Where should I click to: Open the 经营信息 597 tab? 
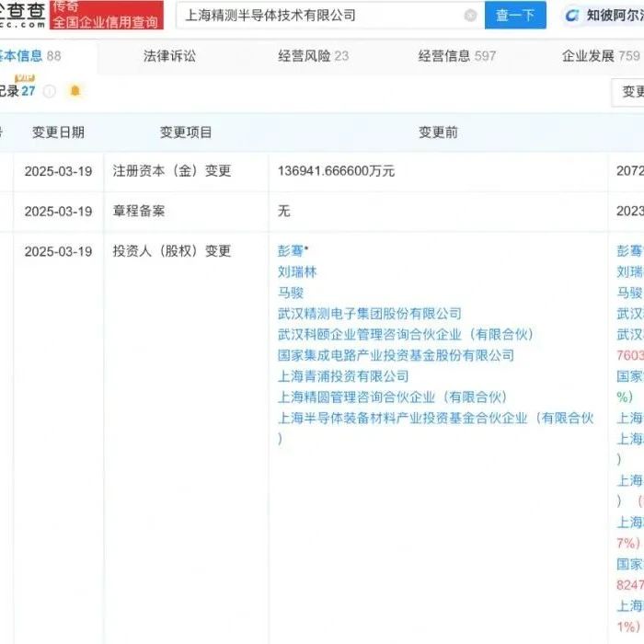pos(456,56)
